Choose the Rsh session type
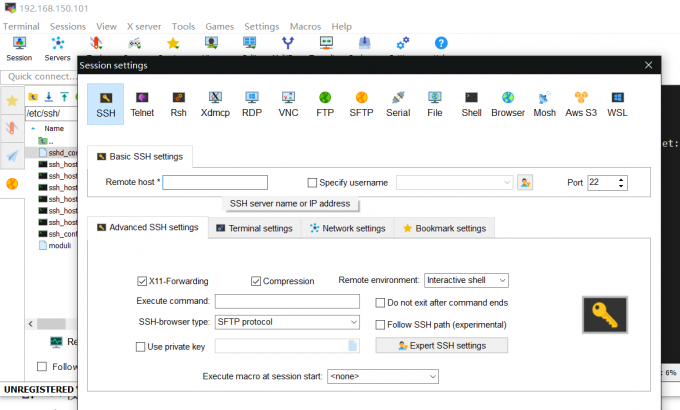 (x=178, y=104)
